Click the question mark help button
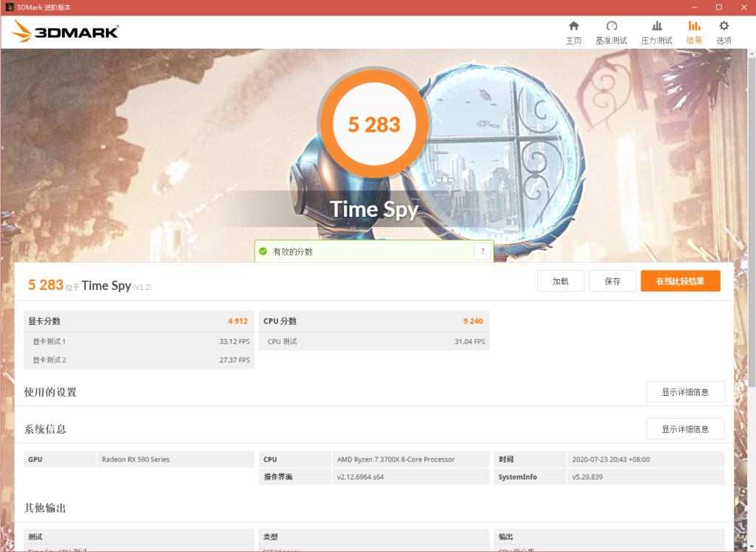 pyautogui.click(x=482, y=251)
